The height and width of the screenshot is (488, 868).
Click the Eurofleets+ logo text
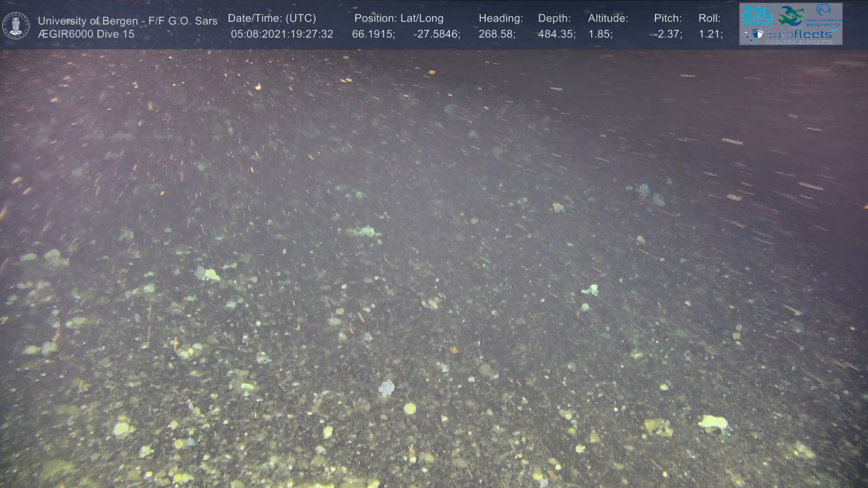[x=799, y=34]
